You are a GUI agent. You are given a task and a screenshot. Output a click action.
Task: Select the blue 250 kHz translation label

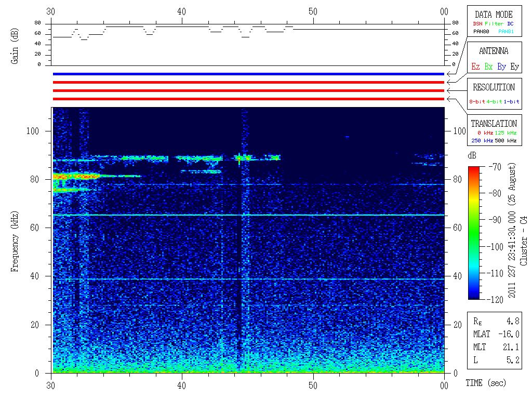(x=482, y=140)
